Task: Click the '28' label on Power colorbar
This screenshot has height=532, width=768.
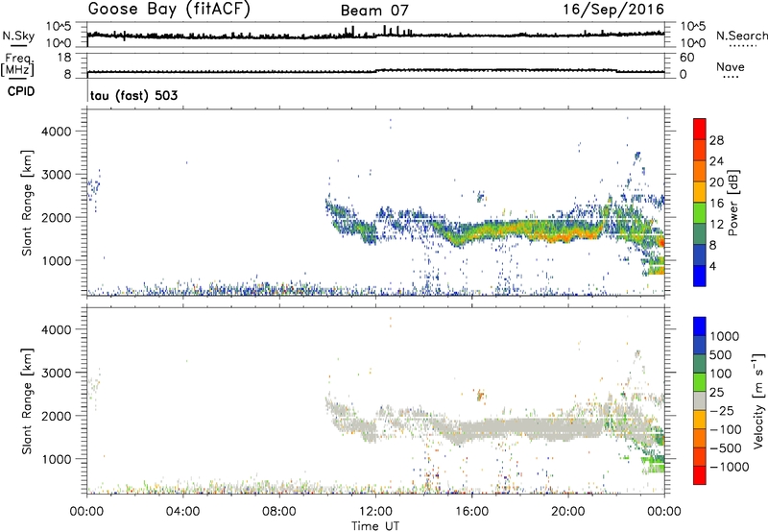Action: (x=716, y=140)
